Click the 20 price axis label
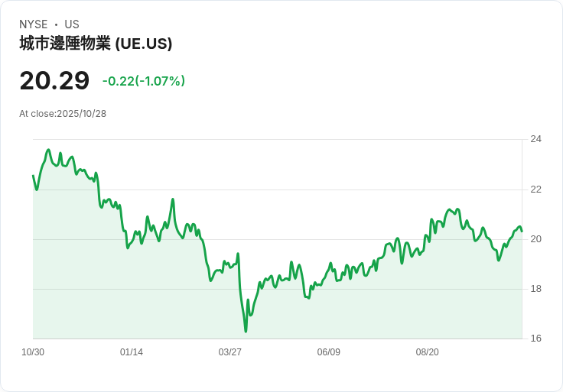 pos(536,239)
